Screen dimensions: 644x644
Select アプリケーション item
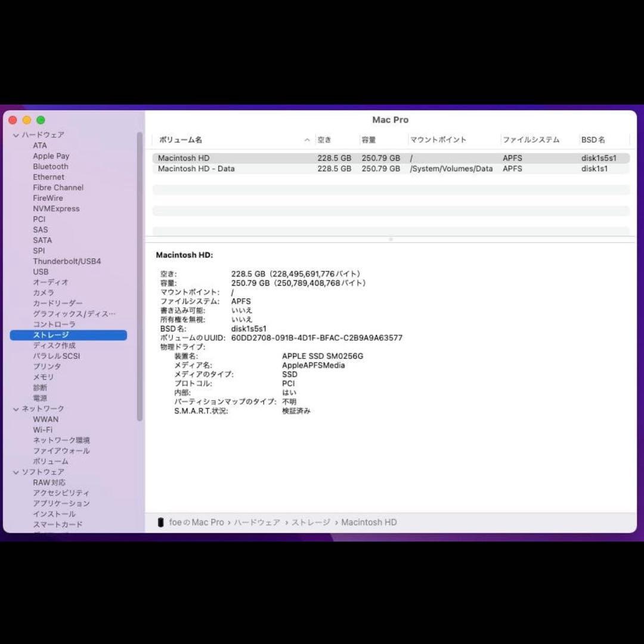pyautogui.click(x=61, y=503)
